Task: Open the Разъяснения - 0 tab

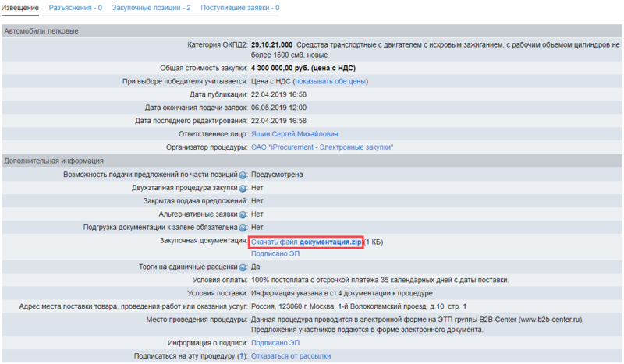Action: tap(76, 8)
